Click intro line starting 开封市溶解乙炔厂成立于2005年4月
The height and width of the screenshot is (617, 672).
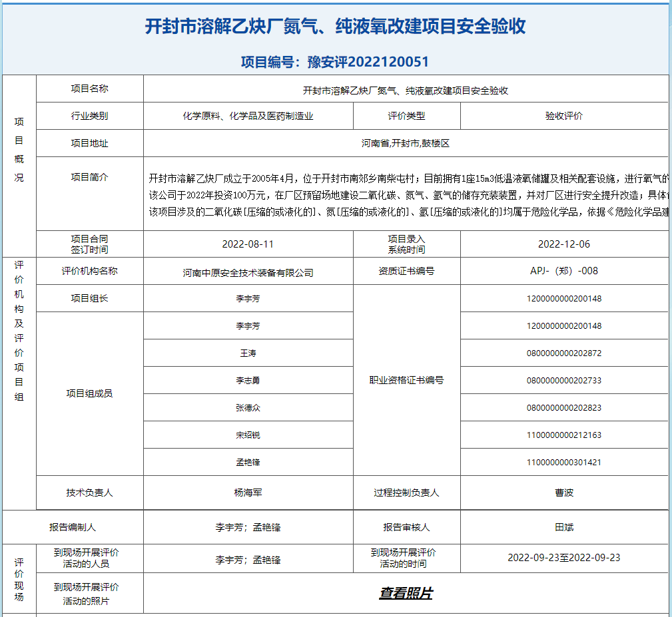pyautogui.click(x=408, y=178)
